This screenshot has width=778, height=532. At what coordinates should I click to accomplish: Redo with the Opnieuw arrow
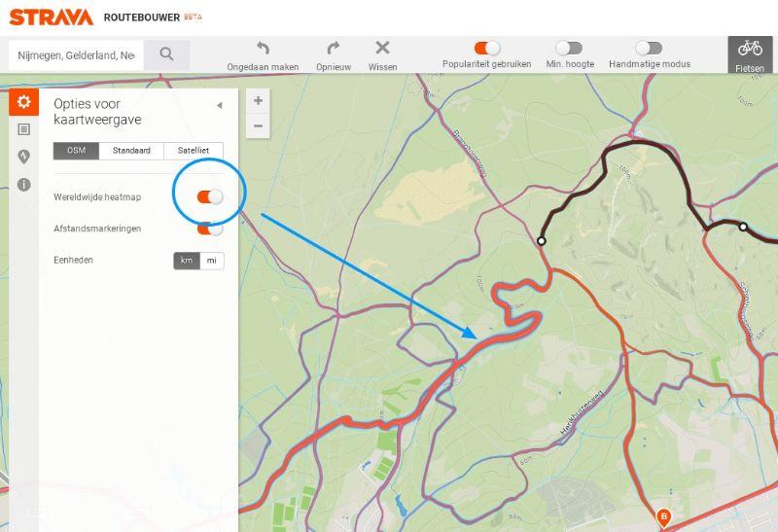(334, 49)
